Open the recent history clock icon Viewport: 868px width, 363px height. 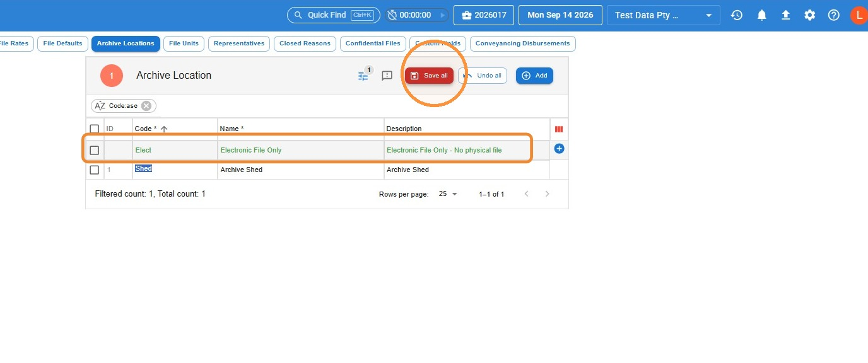tap(737, 15)
